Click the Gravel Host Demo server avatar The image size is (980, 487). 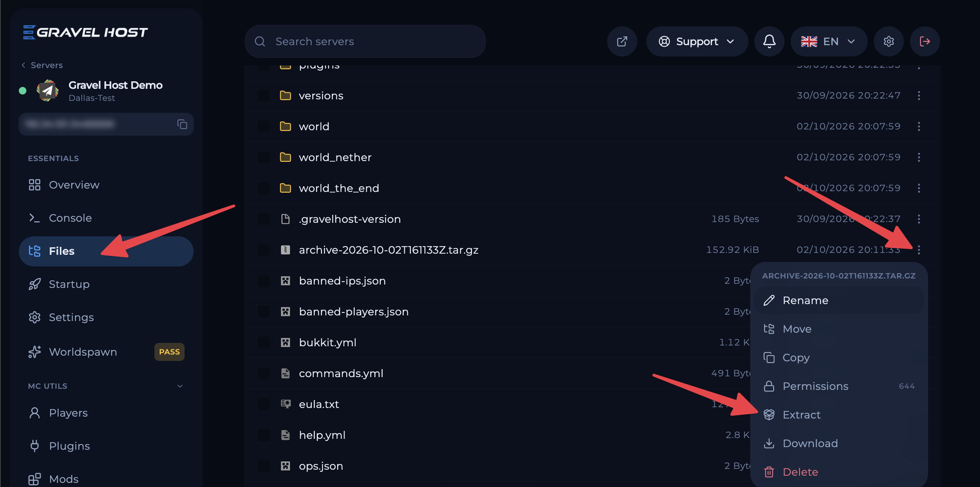pyautogui.click(x=47, y=90)
